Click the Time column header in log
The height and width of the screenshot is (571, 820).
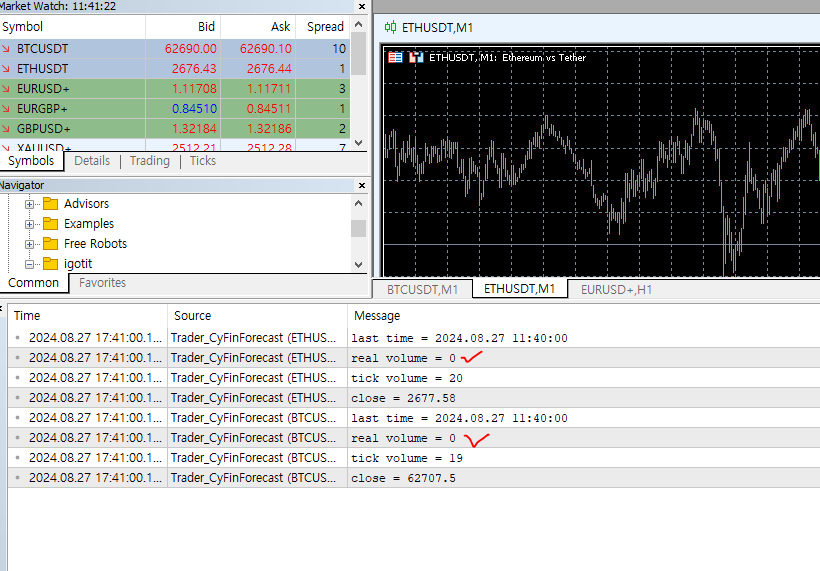(87, 316)
